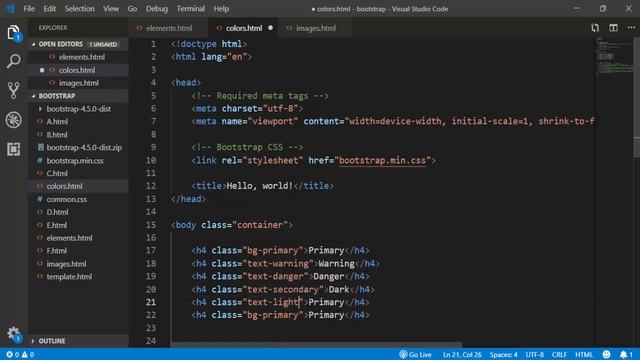Split the editor to the right

point(613,28)
